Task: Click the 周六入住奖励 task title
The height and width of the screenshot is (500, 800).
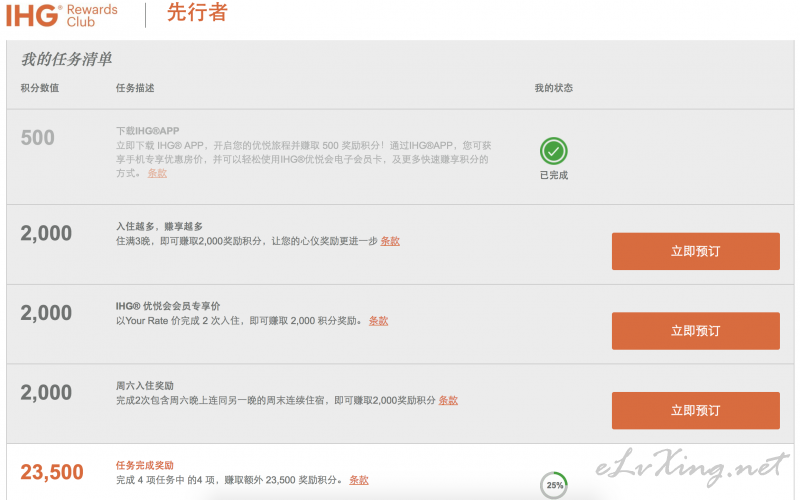Action: pos(145,386)
